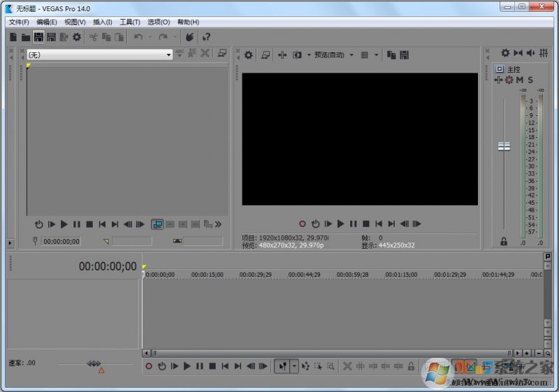Open 选项(O) menu

[159, 22]
